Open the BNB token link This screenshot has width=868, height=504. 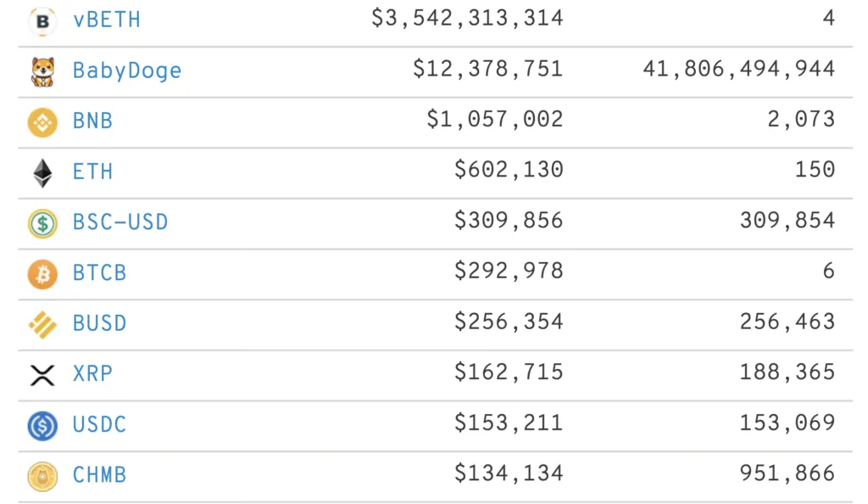point(93,120)
